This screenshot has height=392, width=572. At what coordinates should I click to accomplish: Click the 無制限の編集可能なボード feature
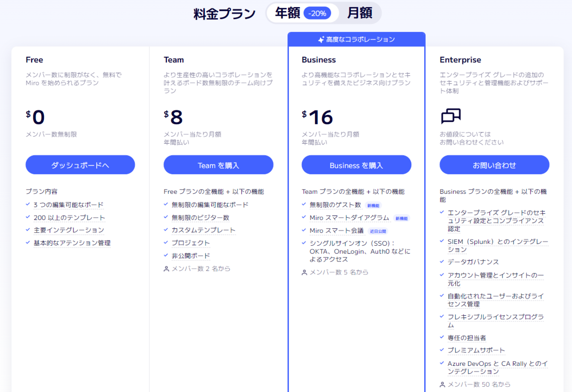(x=210, y=205)
